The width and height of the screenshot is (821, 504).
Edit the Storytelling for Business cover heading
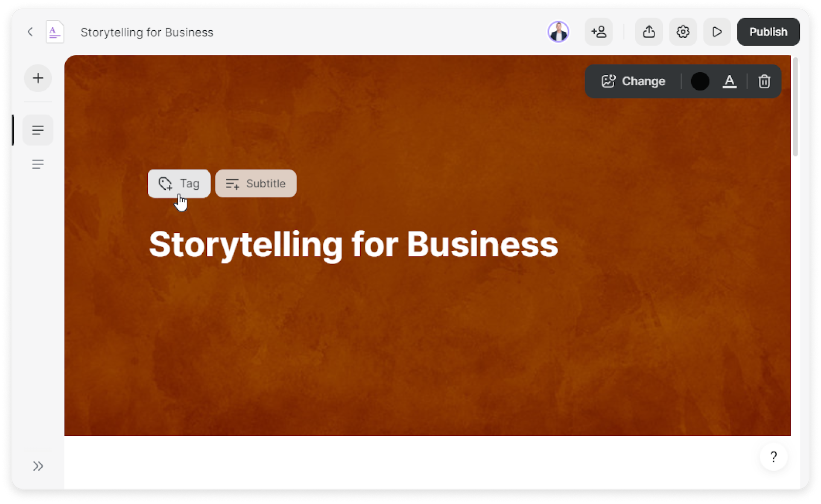tap(353, 244)
